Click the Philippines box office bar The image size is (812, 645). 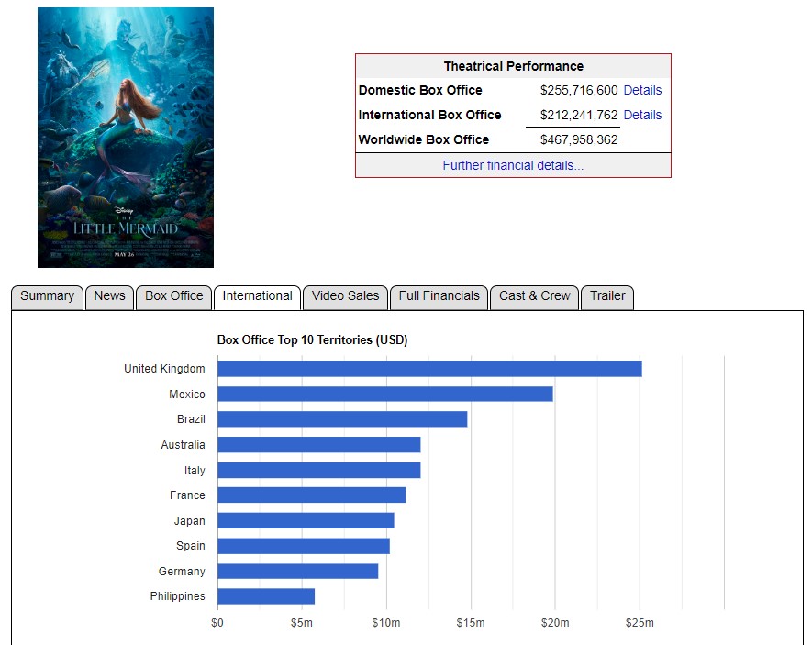[266, 596]
